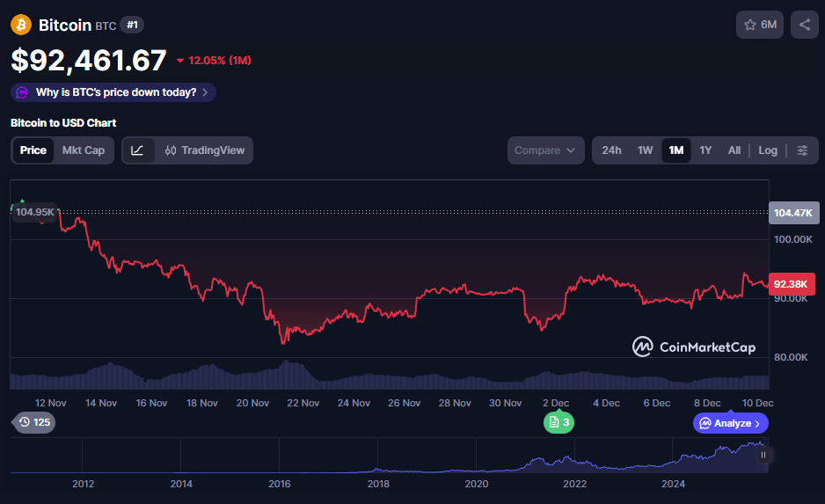Select the 24h time range
The width and height of the screenshot is (825, 504).
pos(611,150)
